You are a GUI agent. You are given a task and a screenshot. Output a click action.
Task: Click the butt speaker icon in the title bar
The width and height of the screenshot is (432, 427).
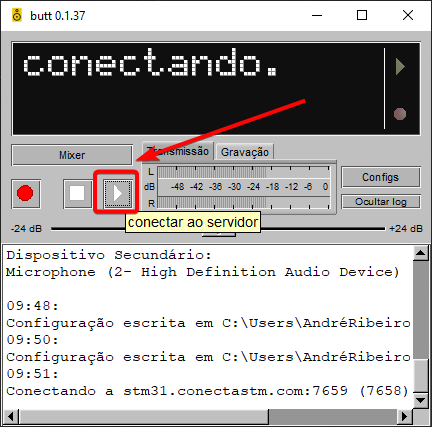click(17, 15)
